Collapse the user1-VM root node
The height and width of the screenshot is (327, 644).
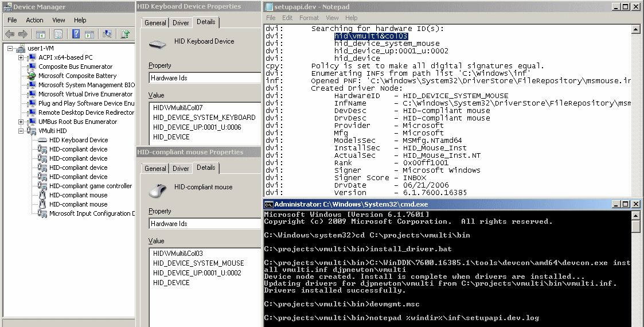pyautogui.click(x=10, y=48)
